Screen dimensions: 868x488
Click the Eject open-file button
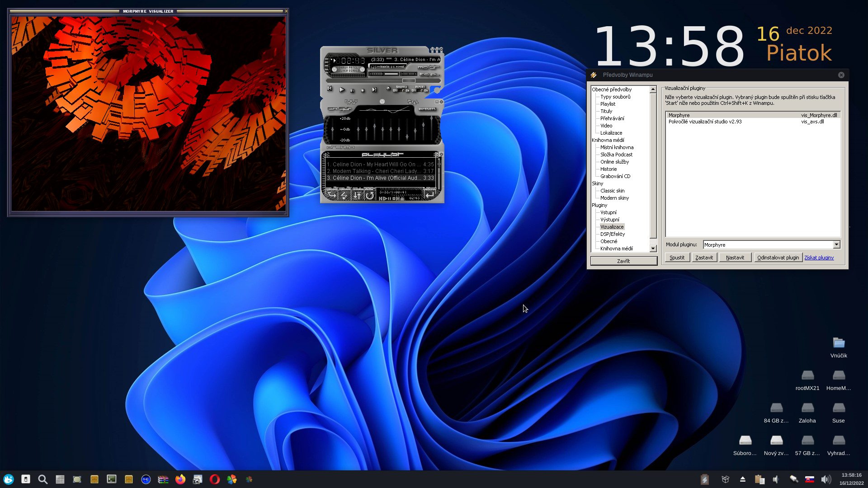tap(388, 88)
